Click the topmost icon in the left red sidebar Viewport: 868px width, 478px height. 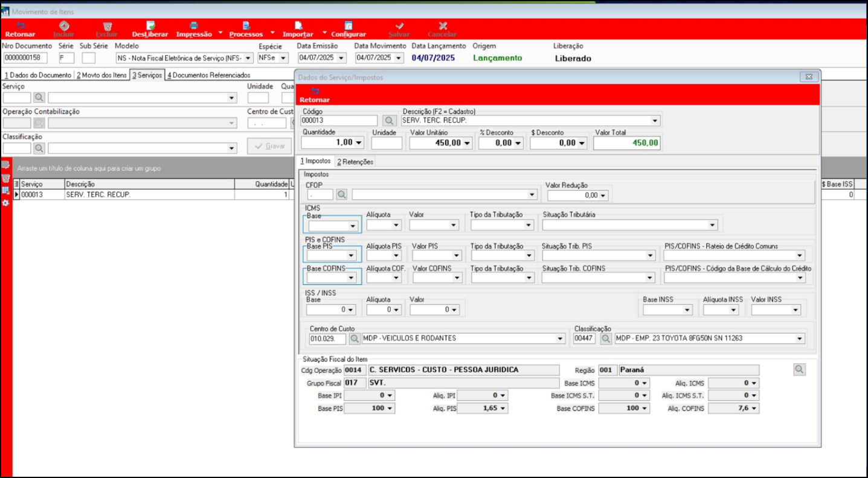pos(5,165)
